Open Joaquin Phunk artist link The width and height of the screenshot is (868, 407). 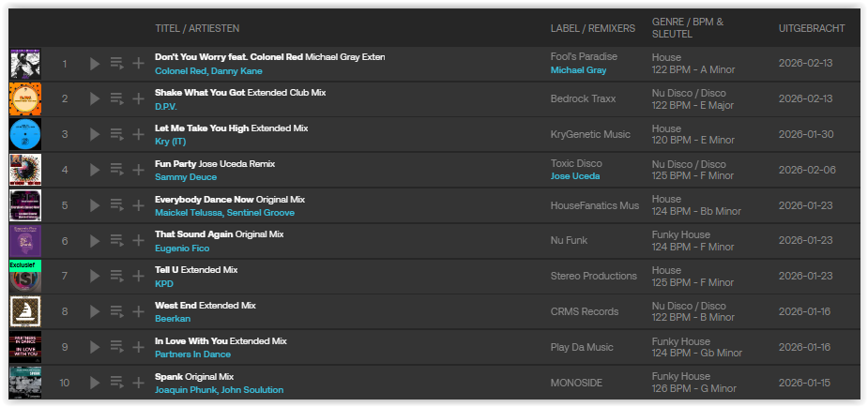[186, 390]
